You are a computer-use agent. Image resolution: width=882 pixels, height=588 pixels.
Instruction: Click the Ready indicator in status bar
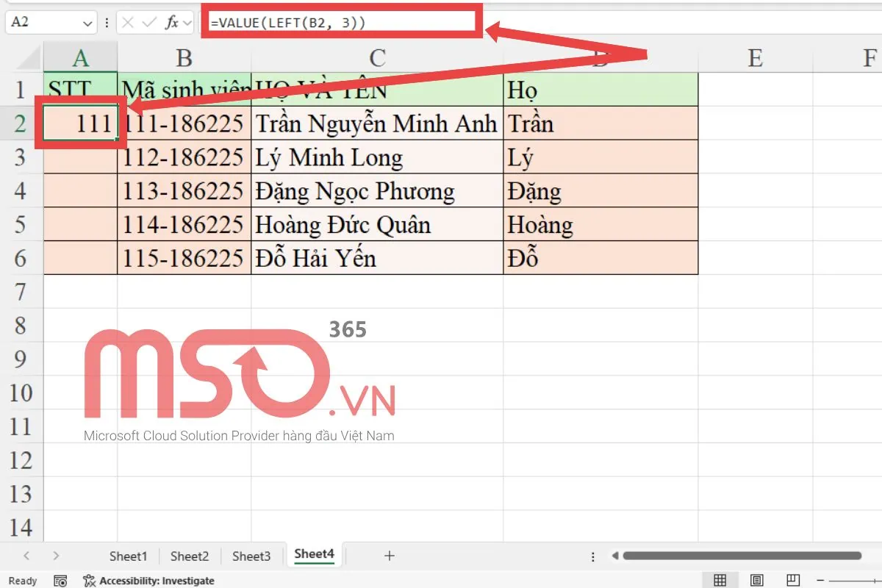coord(22,580)
